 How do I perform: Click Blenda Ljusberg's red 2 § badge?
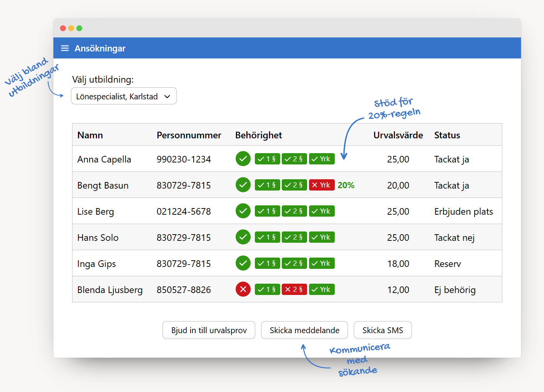click(294, 290)
